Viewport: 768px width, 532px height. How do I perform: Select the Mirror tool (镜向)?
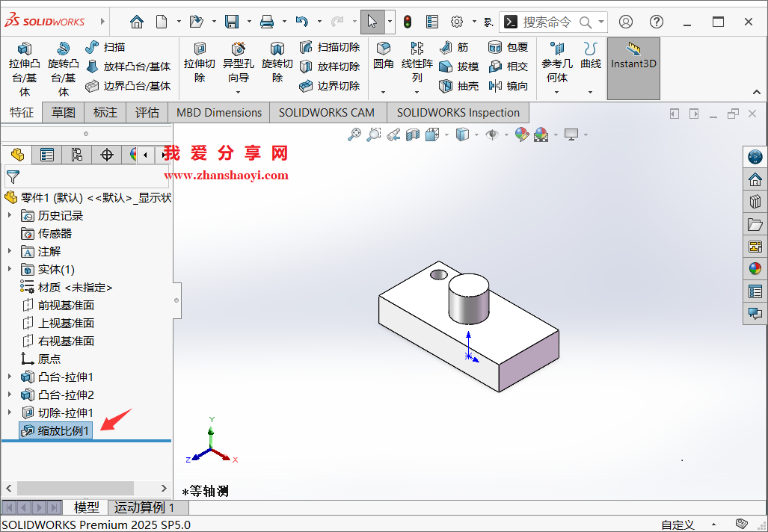click(509, 86)
